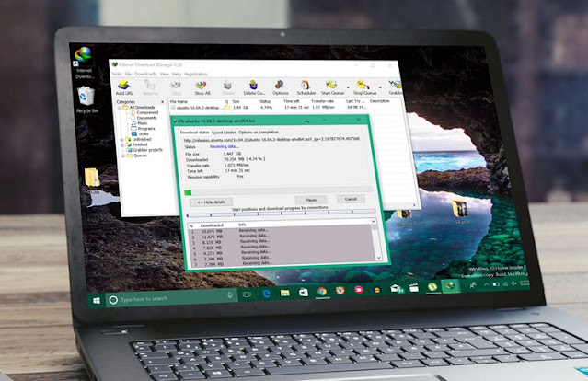Open File Explorer from the taskbar
Viewport: 588px width, 381px height.
pyautogui.click(x=285, y=293)
